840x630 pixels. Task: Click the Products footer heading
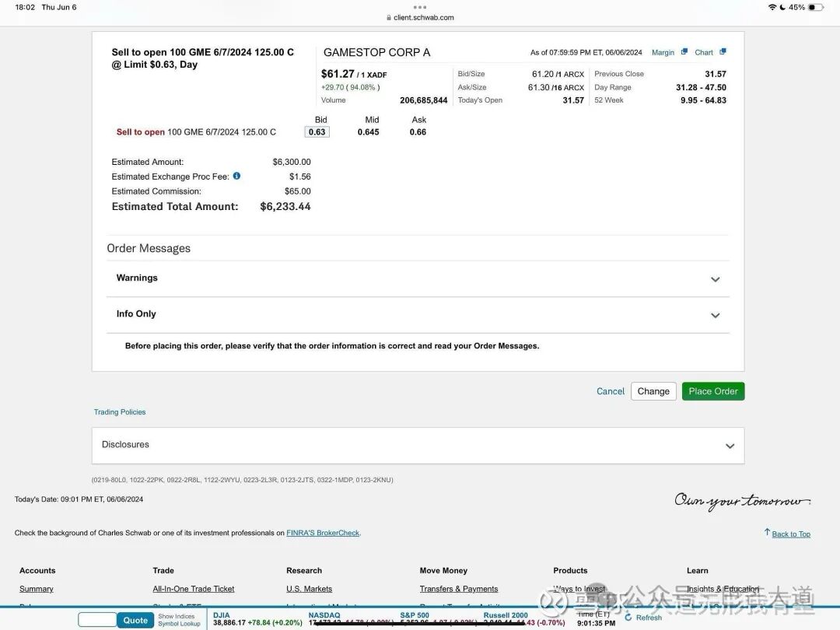pyautogui.click(x=570, y=571)
